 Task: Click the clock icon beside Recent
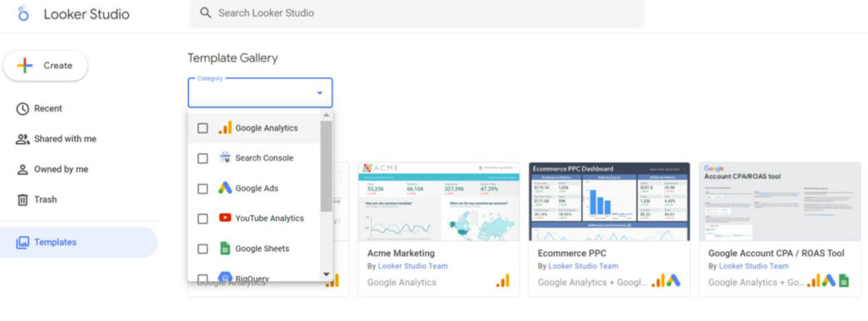(x=22, y=108)
